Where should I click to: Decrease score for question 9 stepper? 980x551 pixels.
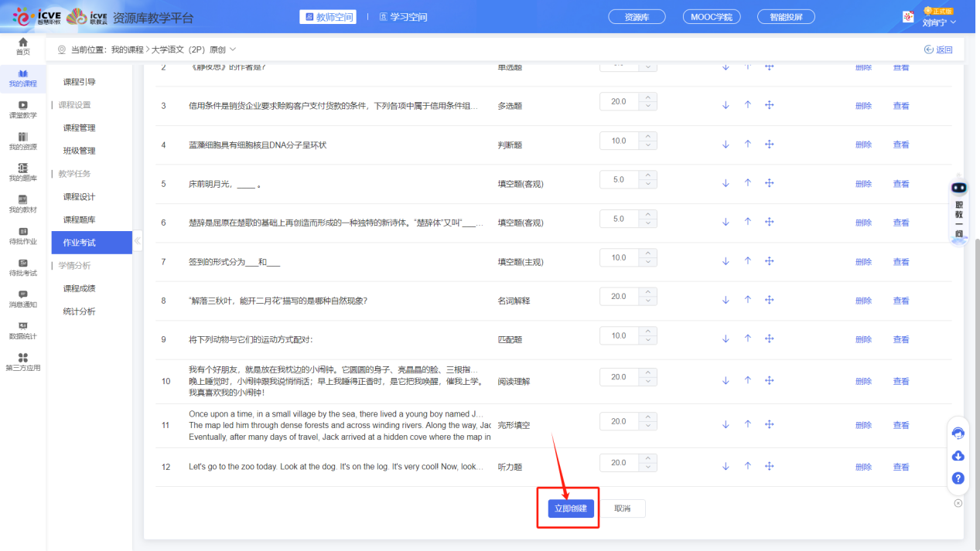pyautogui.click(x=648, y=340)
